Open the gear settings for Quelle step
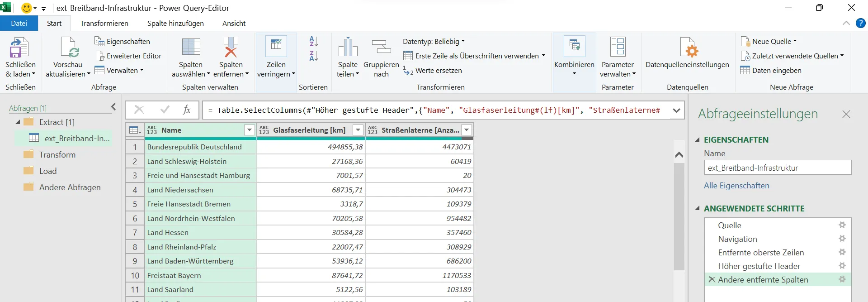This screenshot has height=302, width=868. (842, 225)
